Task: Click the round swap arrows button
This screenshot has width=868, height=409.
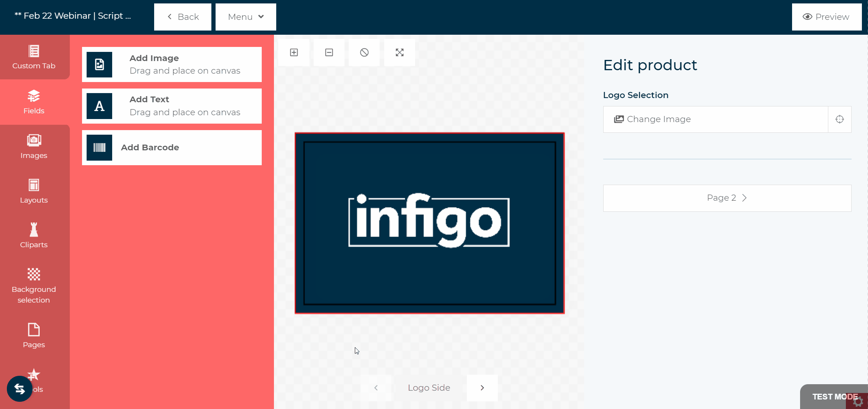Action: click(19, 389)
